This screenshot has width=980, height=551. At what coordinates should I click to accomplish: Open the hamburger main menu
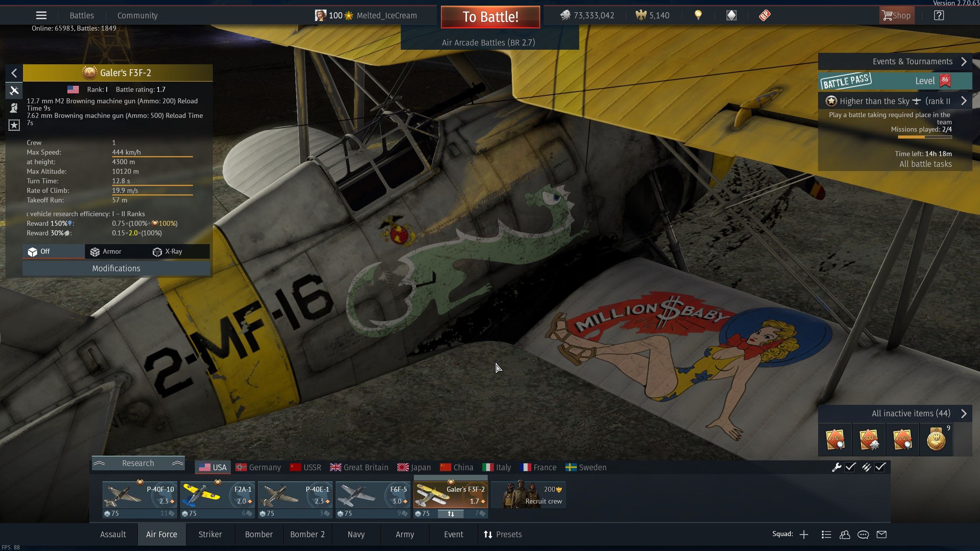[x=41, y=15]
